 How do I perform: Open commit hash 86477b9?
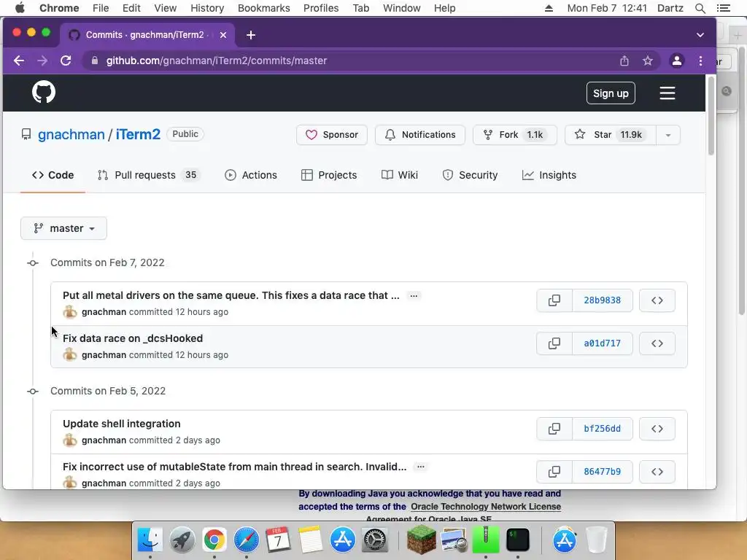(602, 472)
